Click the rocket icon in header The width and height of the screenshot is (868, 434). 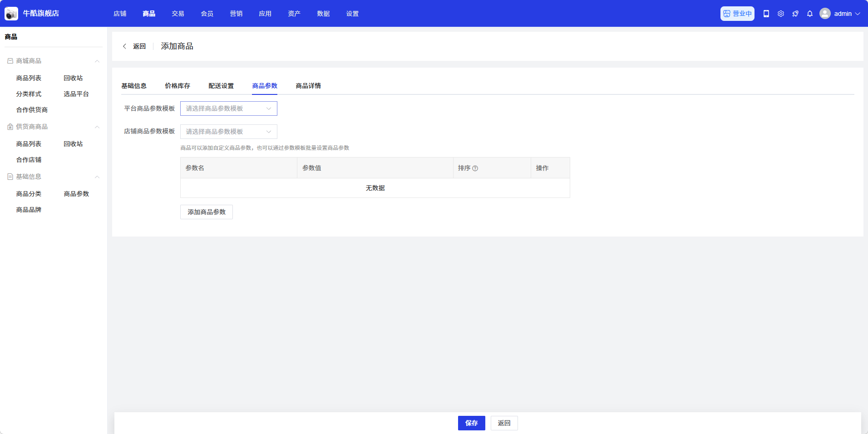pyautogui.click(x=795, y=14)
